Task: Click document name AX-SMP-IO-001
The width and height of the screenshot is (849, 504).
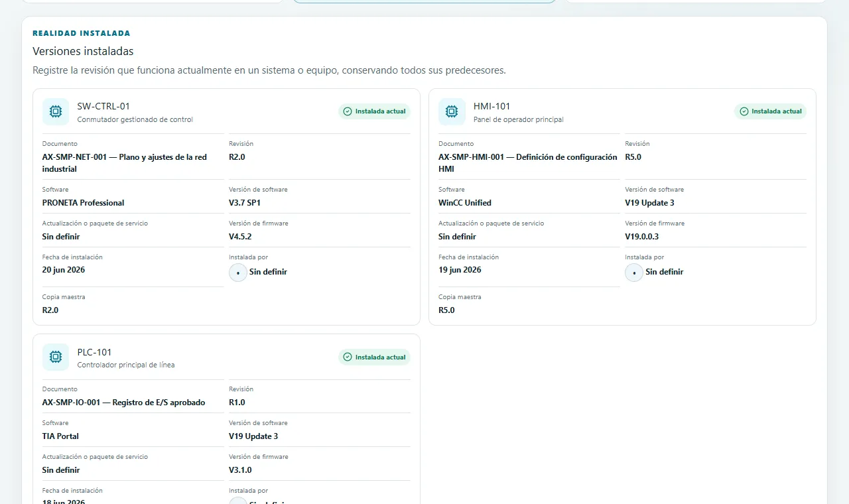Action: tap(124, 403)
